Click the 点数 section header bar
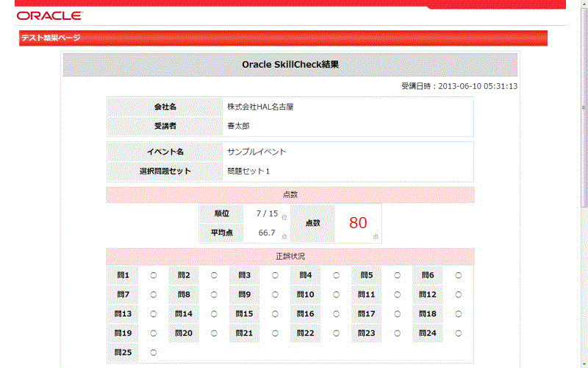Screen dimensions: 588x368 [290, 195]
